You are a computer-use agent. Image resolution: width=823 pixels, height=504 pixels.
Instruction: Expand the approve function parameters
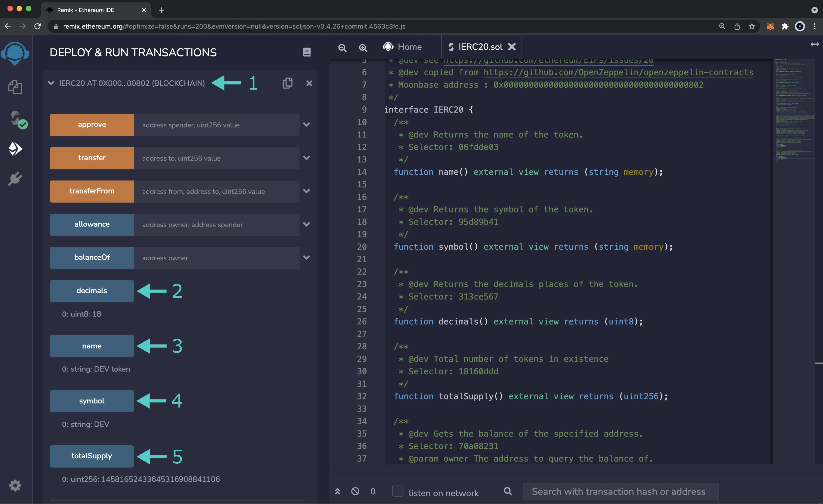[x=306, y=125]
